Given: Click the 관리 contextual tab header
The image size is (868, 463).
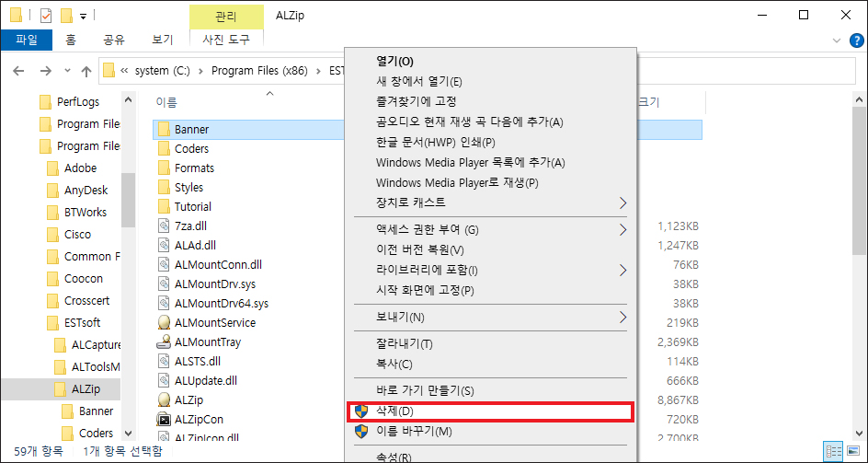Looking at the screenshot, I should (x=226, y=16).
